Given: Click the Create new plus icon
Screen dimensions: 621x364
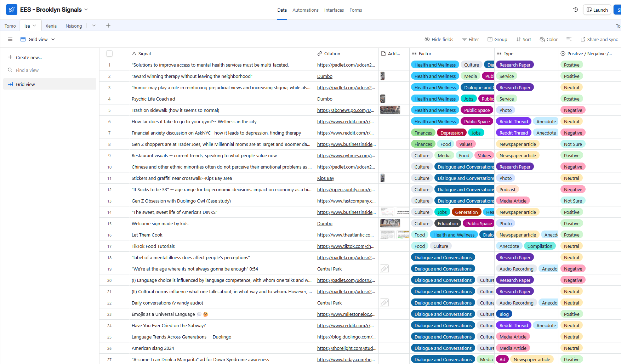Looking at the screenshot, I should coord(10,57).
